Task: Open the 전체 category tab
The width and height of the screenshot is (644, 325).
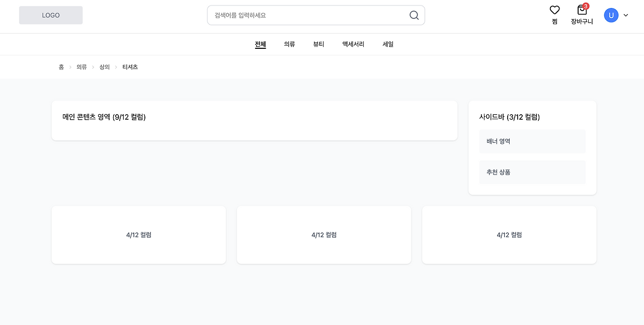Action: coord(260,44)
